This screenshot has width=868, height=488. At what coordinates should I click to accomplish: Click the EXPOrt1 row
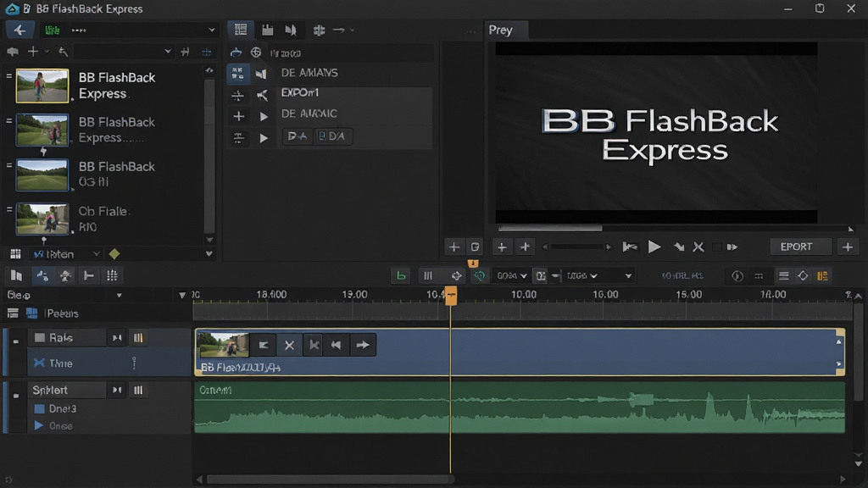point(354,93)
